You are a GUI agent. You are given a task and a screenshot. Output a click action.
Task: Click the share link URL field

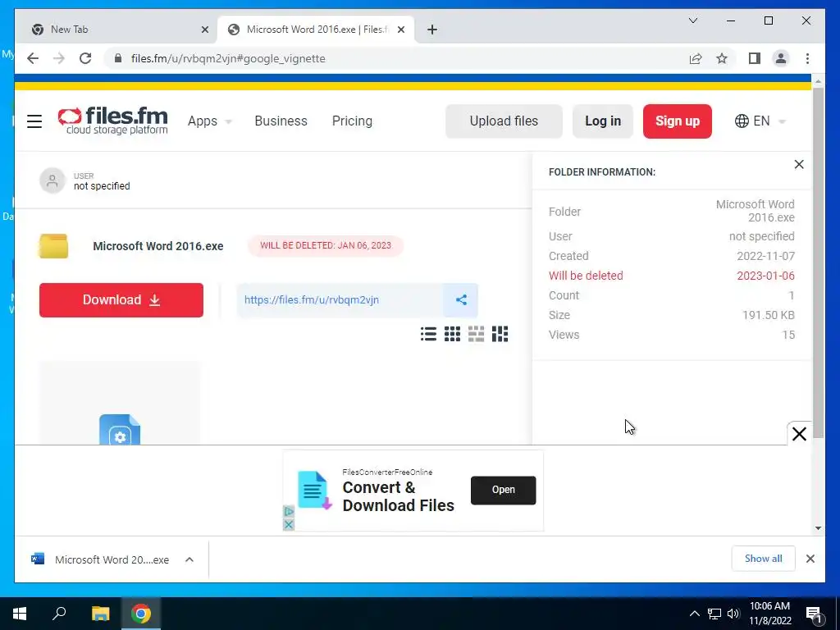(x=340, y=300)
